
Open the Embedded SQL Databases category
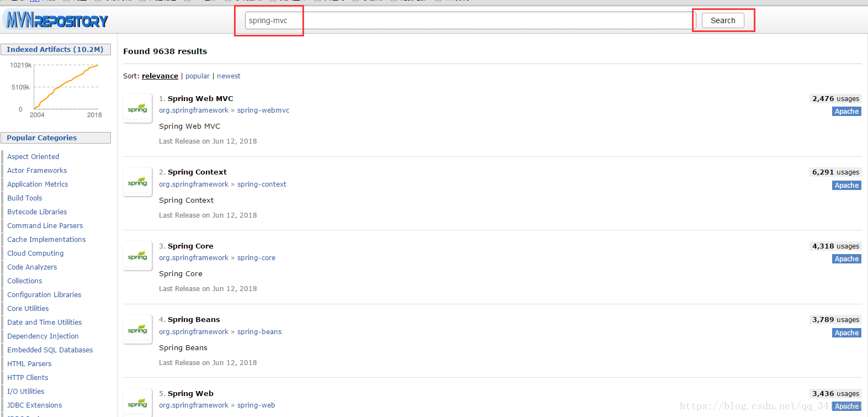tap(50, 350)
